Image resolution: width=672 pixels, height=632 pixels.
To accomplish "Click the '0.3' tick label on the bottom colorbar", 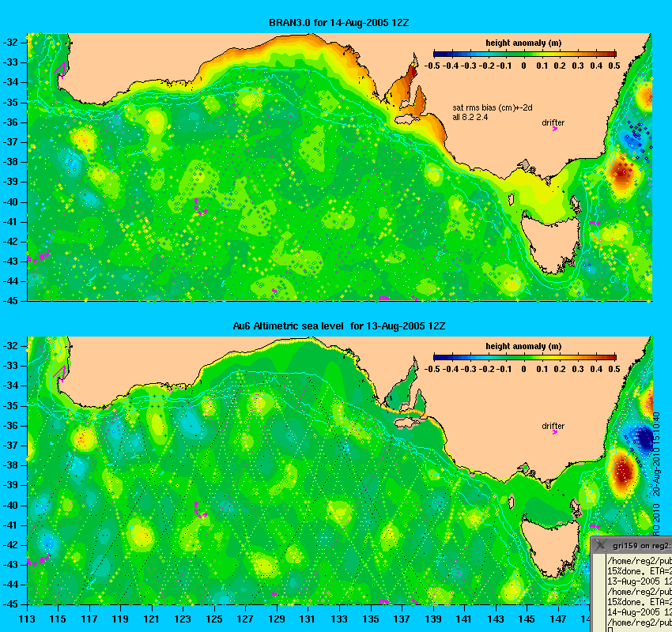I will [578, 369].
